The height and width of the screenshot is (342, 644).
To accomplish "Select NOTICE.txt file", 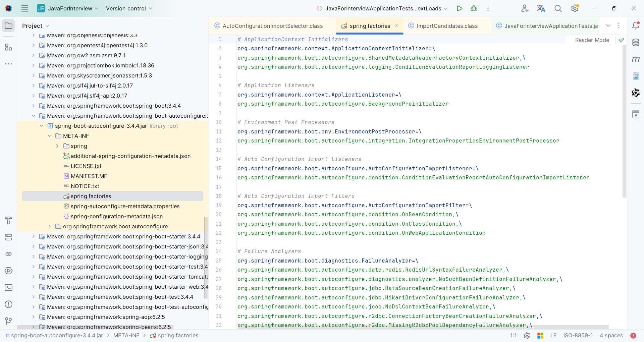I will coord(85,186).
